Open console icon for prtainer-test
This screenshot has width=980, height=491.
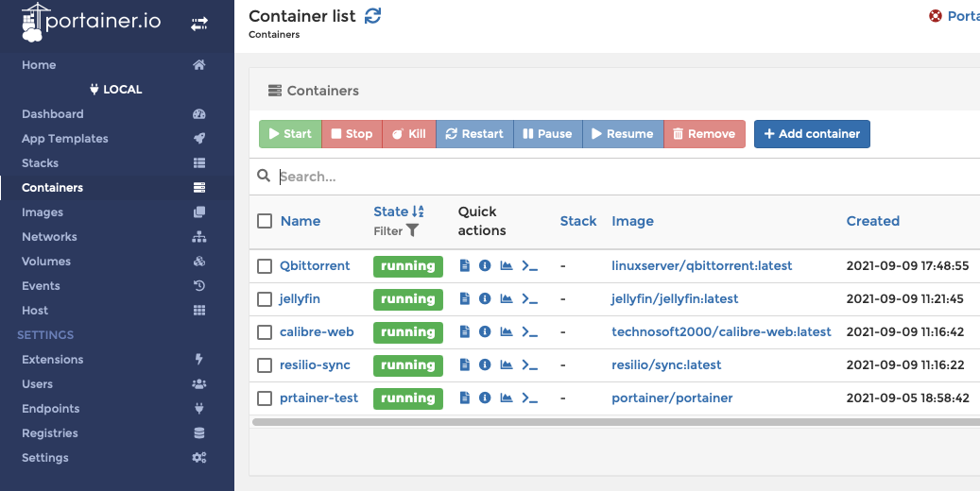coord(530,398)
